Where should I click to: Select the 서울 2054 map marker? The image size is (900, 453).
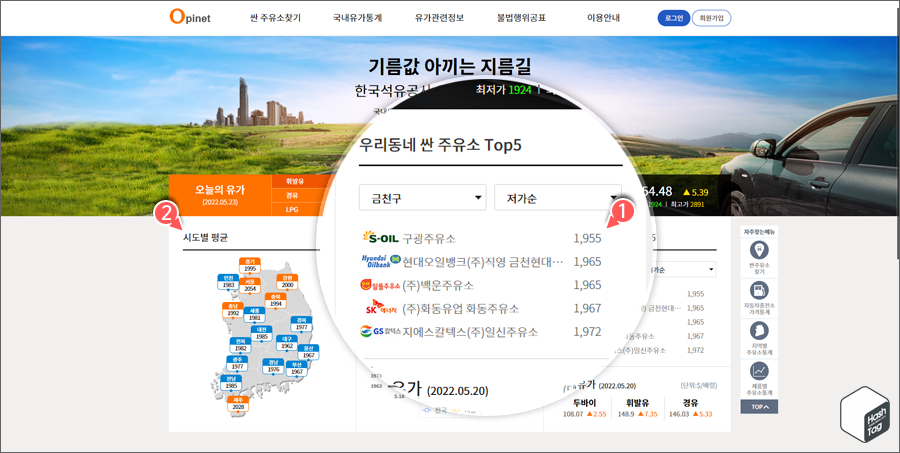click(x=250, y=285)
